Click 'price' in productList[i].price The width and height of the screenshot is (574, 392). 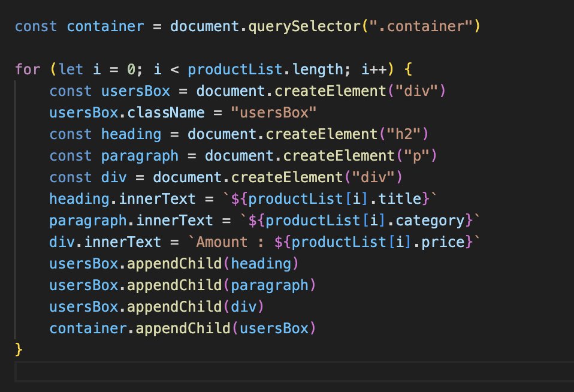(443, 242)
